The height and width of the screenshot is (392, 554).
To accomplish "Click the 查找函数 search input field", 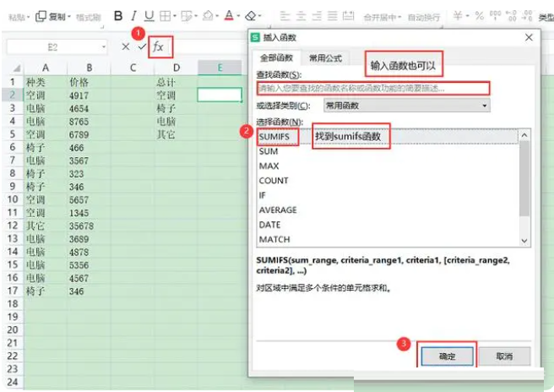I will (x=373, y=88).
